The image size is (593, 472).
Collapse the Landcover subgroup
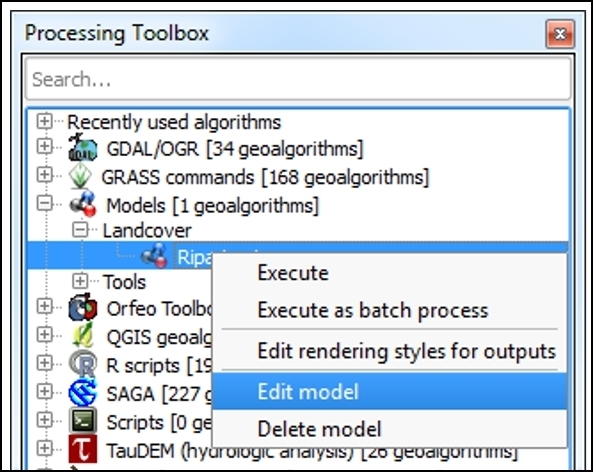pyautogui.click(x=80, y=230)
